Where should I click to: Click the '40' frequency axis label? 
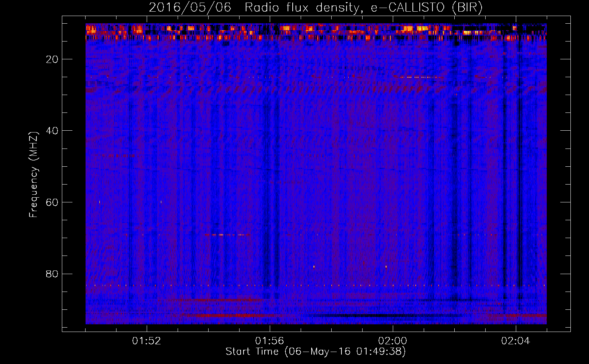pyautogui.click(x=52, y=131)
